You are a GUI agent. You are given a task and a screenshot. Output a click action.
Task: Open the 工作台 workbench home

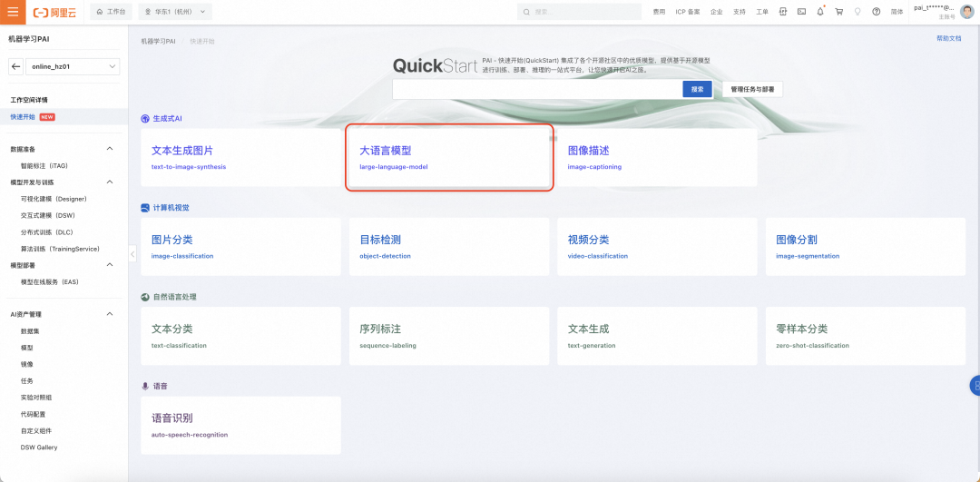click(112, 12)
